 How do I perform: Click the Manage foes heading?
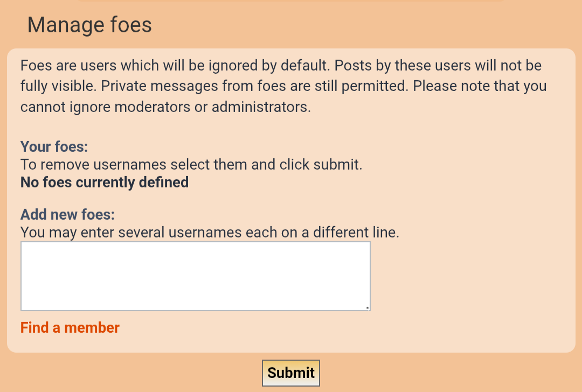point(89,25)
